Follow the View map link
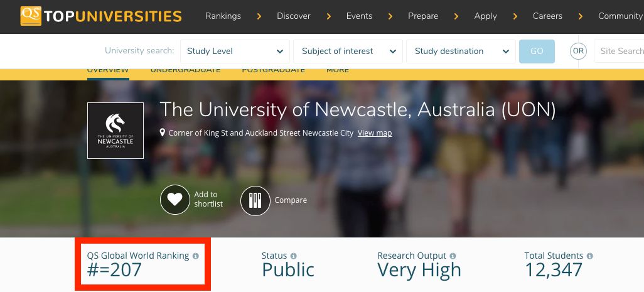The image size is (644, 292). tap(375, 133)
